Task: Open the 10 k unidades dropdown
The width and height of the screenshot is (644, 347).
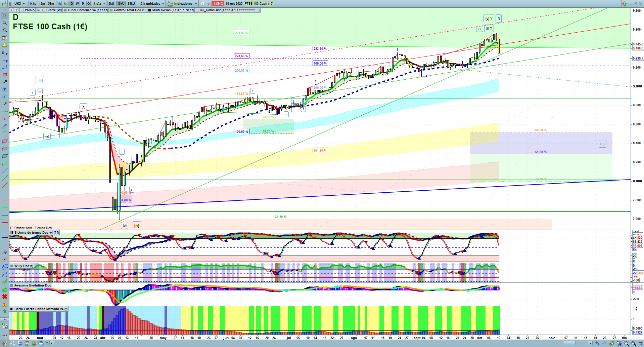Action: (151, 4)
